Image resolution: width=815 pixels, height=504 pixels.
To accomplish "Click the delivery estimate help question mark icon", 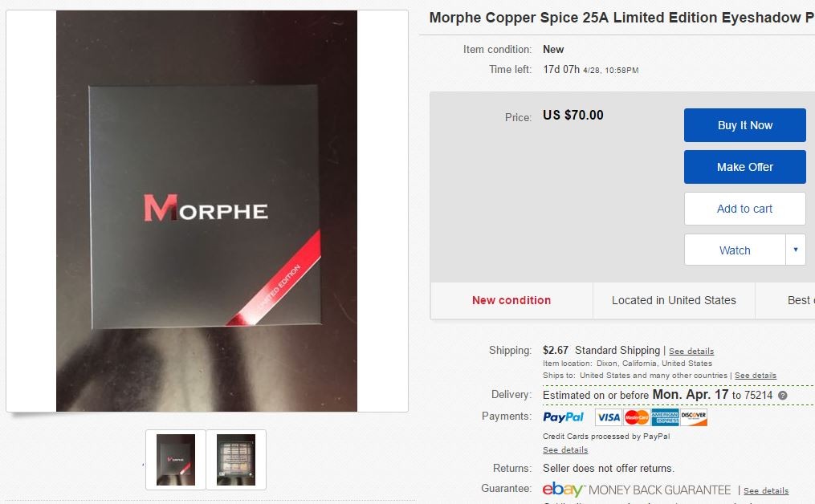I will coord(782,396).
